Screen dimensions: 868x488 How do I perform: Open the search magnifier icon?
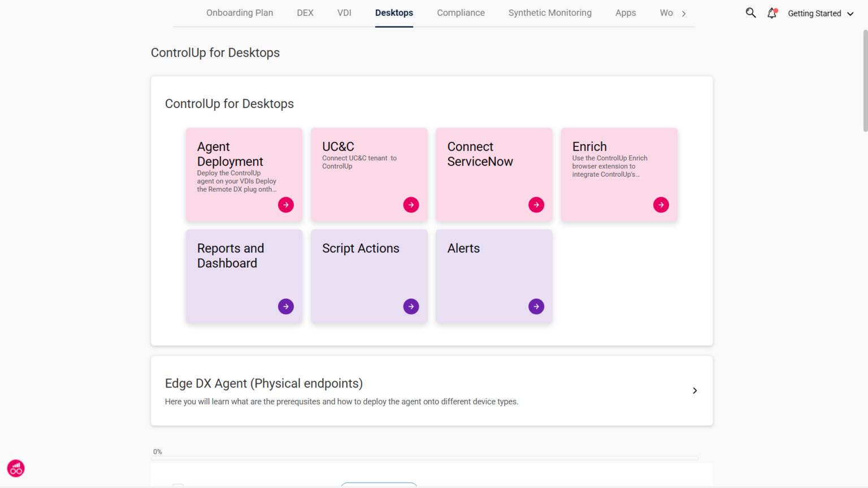tap(750, 12)
